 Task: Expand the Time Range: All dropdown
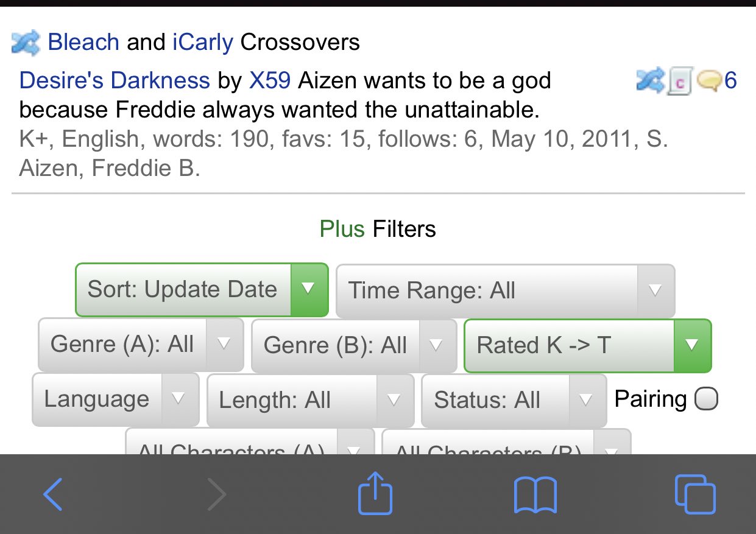coord(505,290)
